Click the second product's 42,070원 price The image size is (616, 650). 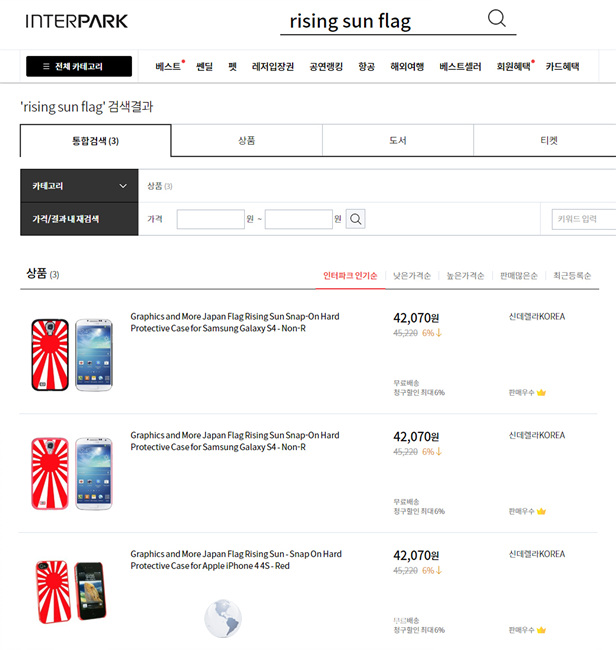coord(416,437)
